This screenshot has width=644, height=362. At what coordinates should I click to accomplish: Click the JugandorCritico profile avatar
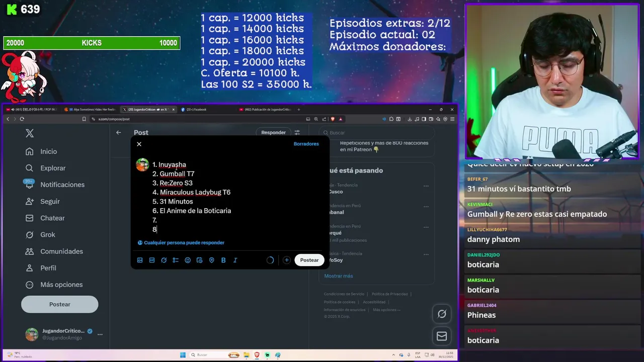tap(32, 334)
